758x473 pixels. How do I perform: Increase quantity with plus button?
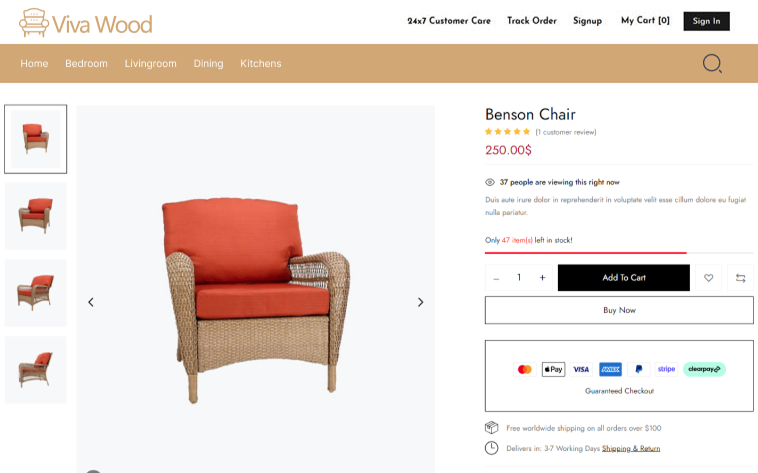point(542,278)
